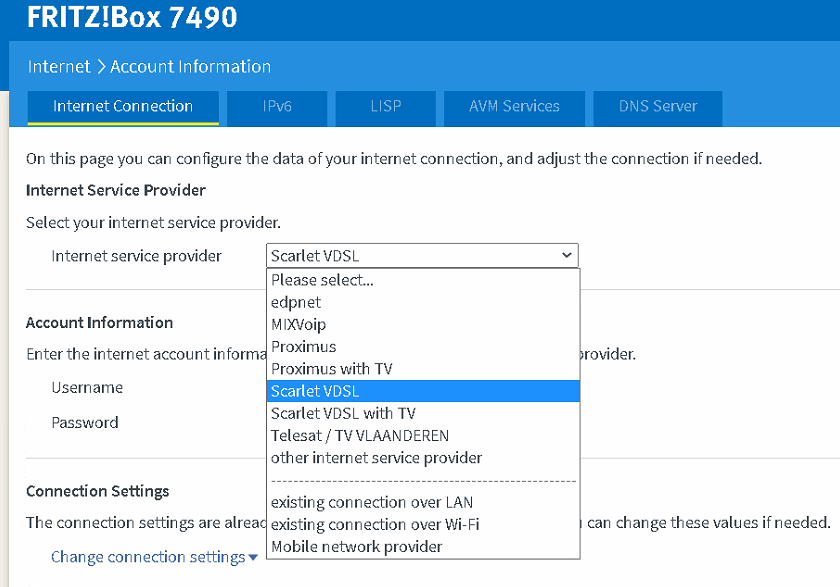
Task: Choose existing connection over Wi-Fi
Action: pos(376,524)
